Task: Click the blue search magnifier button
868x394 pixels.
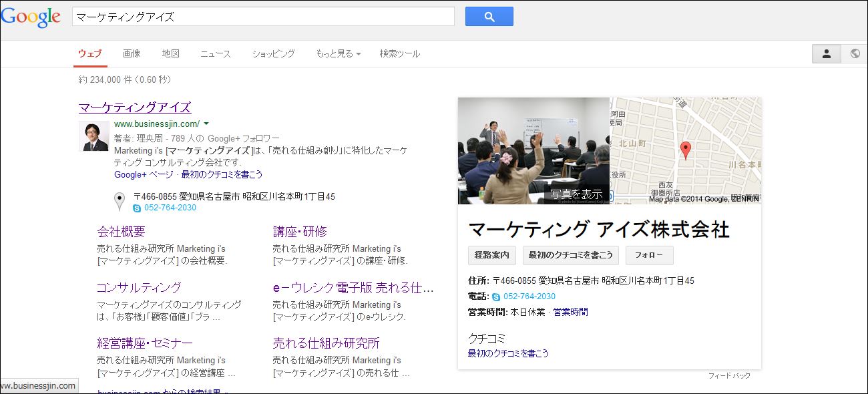Action: point(489,17)
